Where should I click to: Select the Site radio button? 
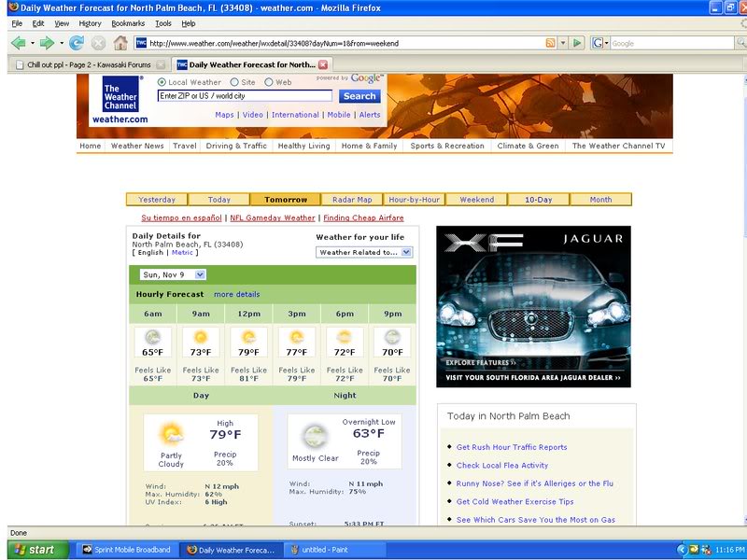point(234,82)
